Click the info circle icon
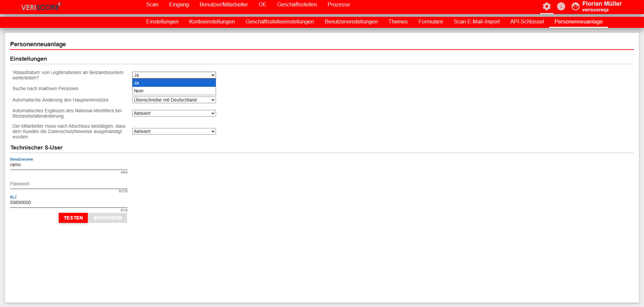 click(x=561, y=6)
